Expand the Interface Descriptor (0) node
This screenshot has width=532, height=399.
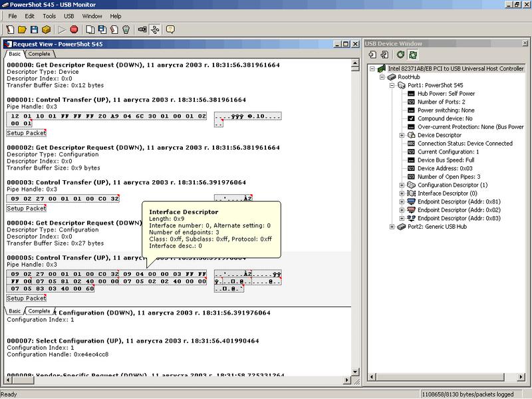(x=402, y=194)
